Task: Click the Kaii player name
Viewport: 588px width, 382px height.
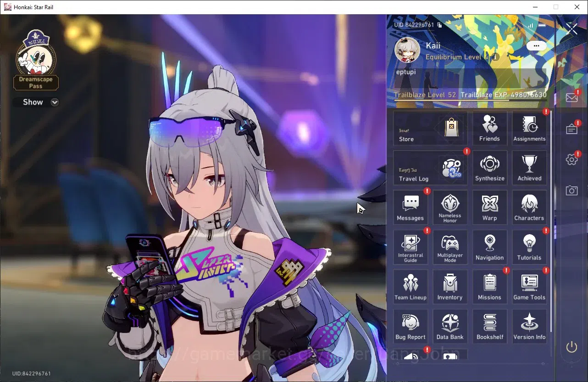Action: (x=433, y=45)
